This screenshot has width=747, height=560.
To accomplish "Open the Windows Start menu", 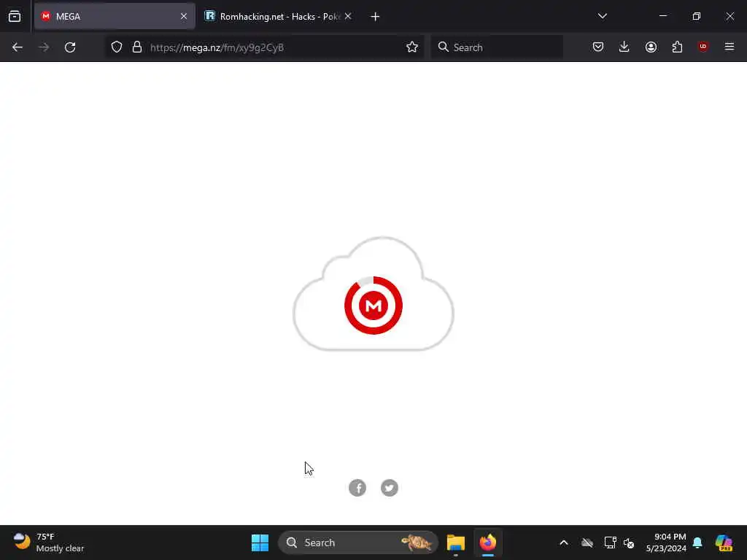I will click(260, 542).
